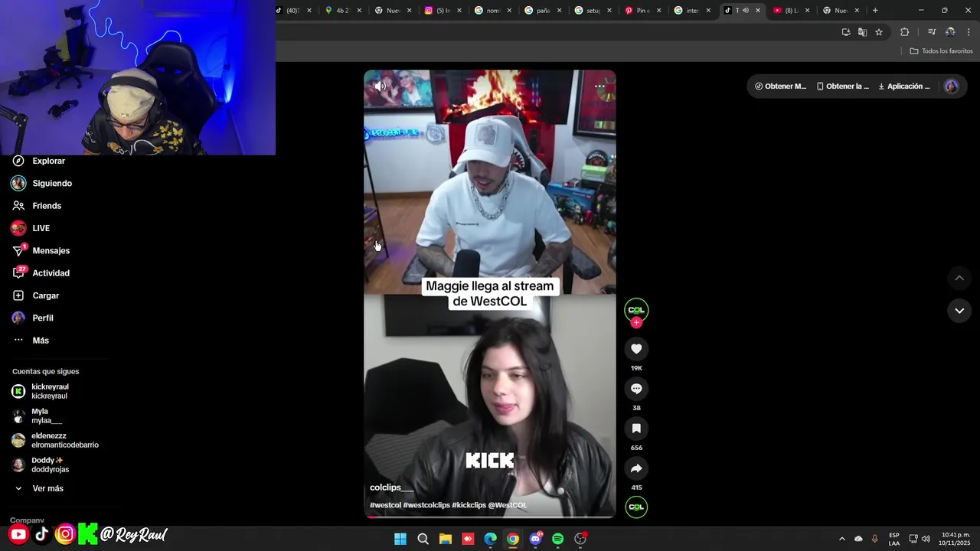The height and width of the screenshot is (551, 980).
Task: Open the Más options menu
Action: (31, 340)
